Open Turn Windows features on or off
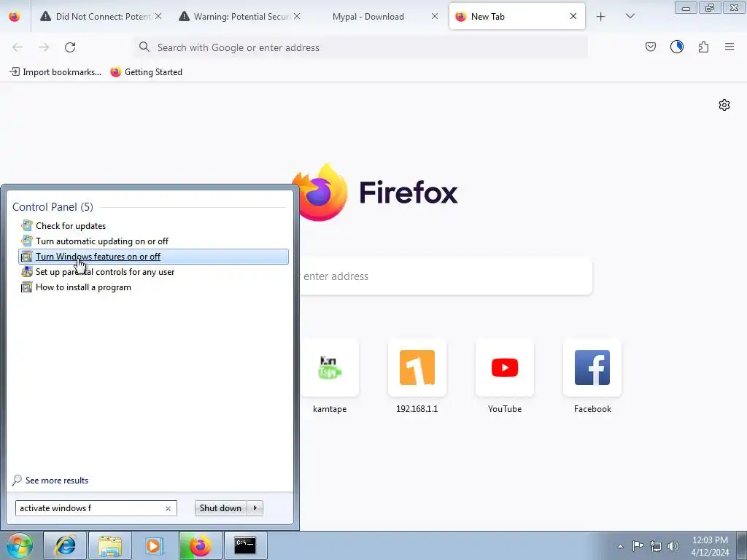Viewport: 747px width, 560px height. [153, 257]
